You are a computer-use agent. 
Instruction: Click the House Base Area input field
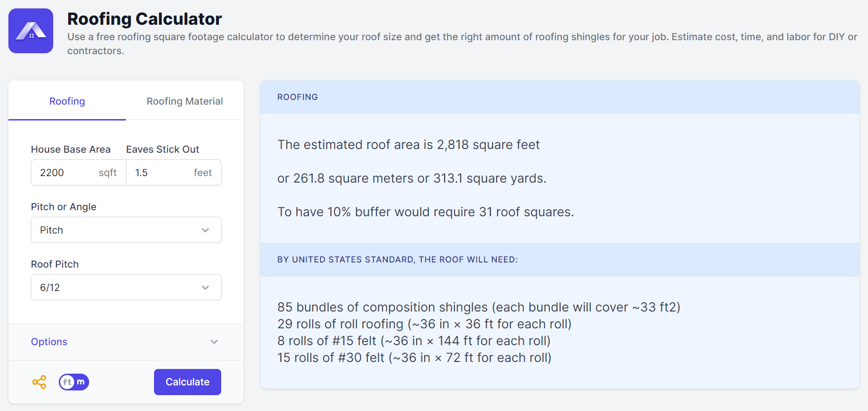coord(65,173)
